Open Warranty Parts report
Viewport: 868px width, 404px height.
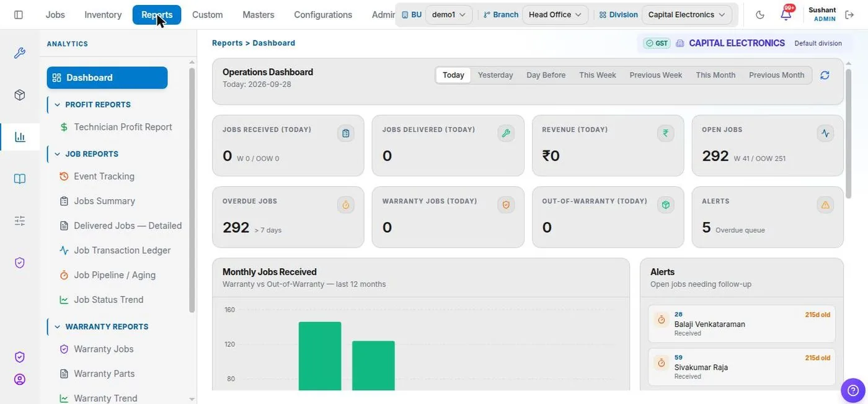click(x=97, y=374)
